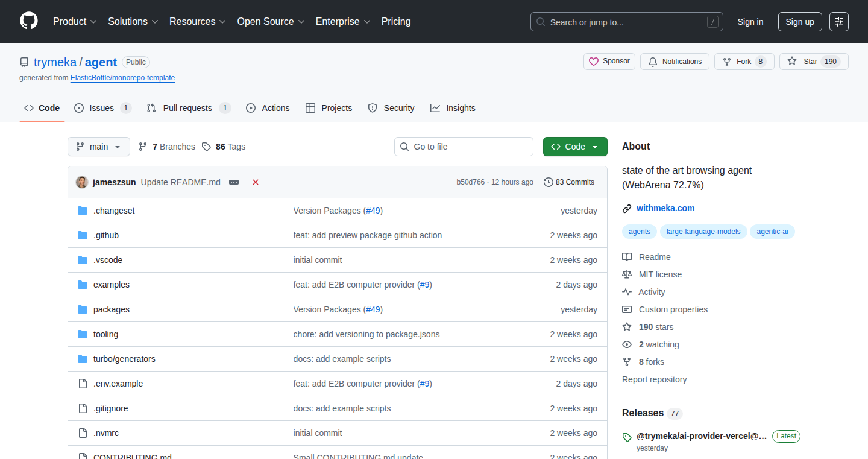Open jameszsun avatar thumbnail

[82, 182]
